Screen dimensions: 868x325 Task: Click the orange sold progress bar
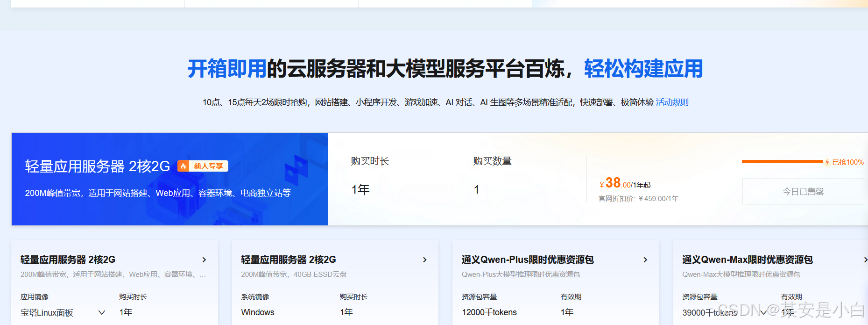782,162
